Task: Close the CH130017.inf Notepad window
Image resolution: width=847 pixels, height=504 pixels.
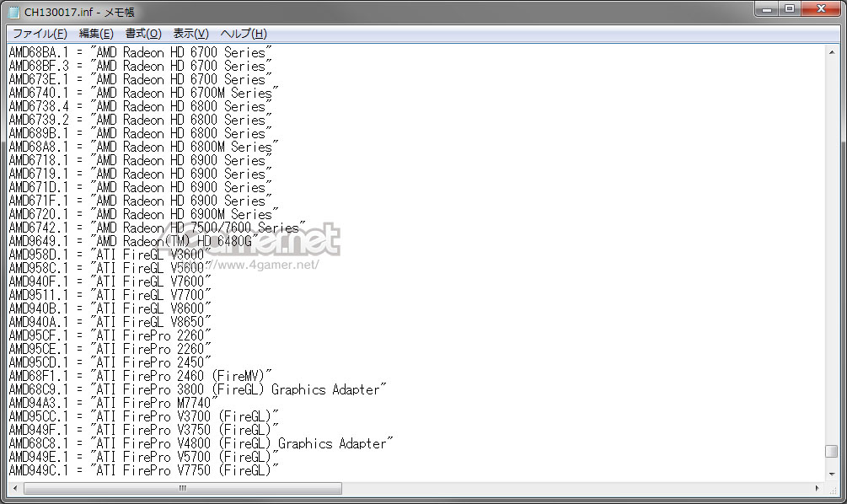Action: coord(821,9)
